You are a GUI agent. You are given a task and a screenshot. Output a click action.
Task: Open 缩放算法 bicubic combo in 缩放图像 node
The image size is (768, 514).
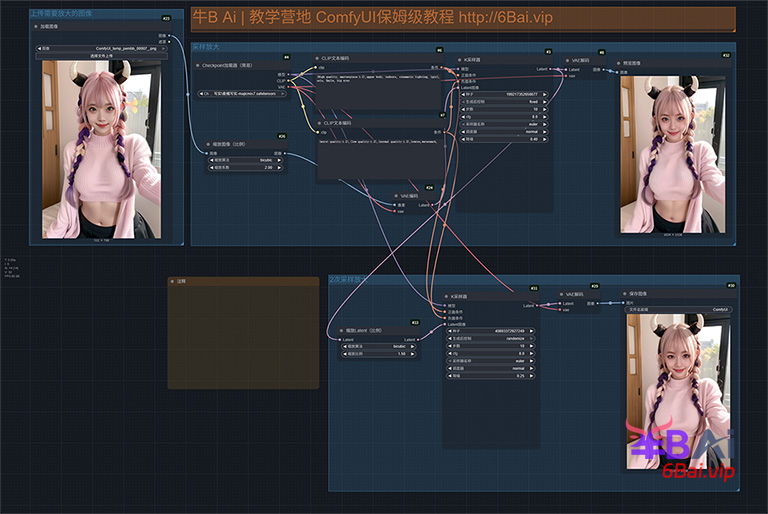(246, 160)
